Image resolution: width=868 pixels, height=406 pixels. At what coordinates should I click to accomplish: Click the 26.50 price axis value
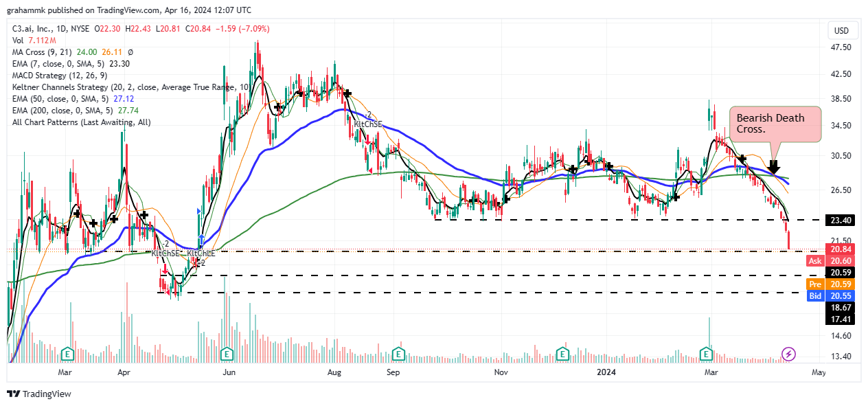841,190
